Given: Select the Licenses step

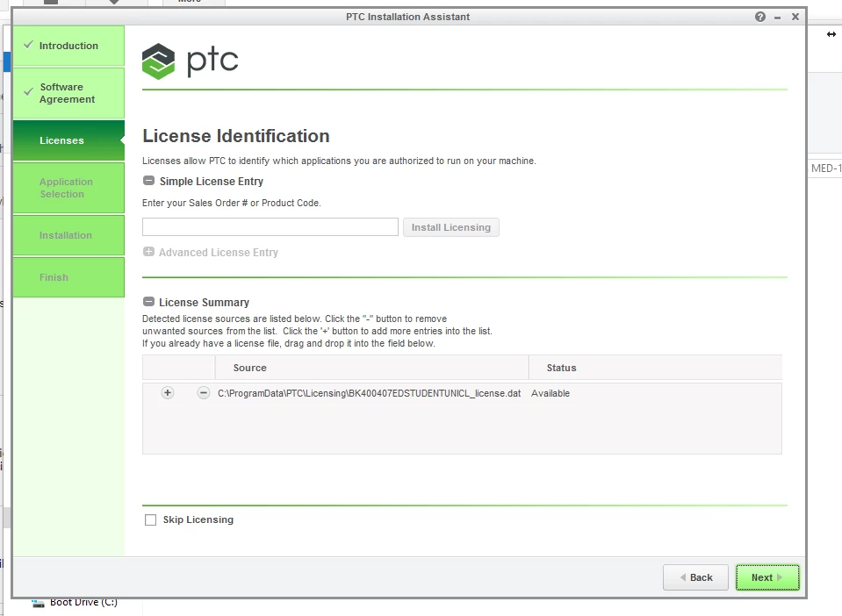Looking at the screenshot, I should [68, 140].
